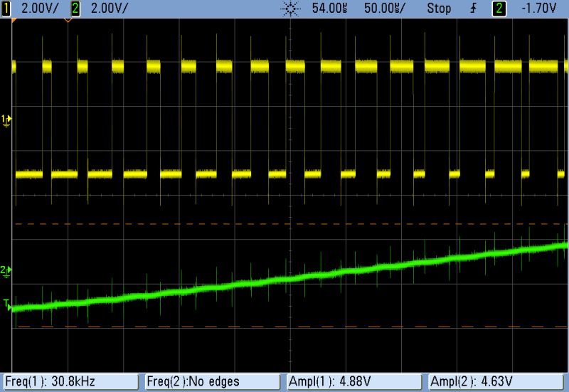This screenshot has height=392, width=569.
Task: Click the channel 1 indicator badge
Action: (6, 9)
